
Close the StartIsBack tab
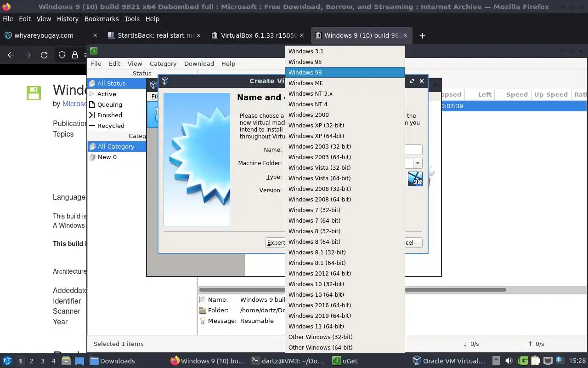(x=198, y=35)
